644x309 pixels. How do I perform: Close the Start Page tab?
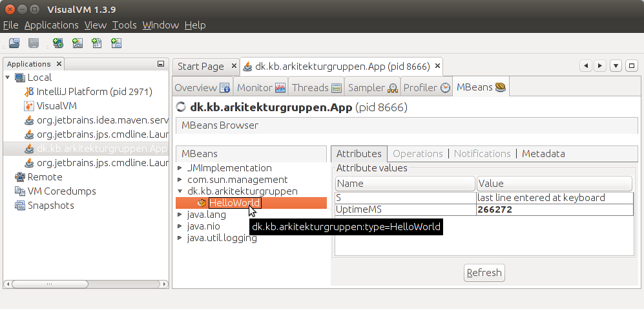[234, 66]
